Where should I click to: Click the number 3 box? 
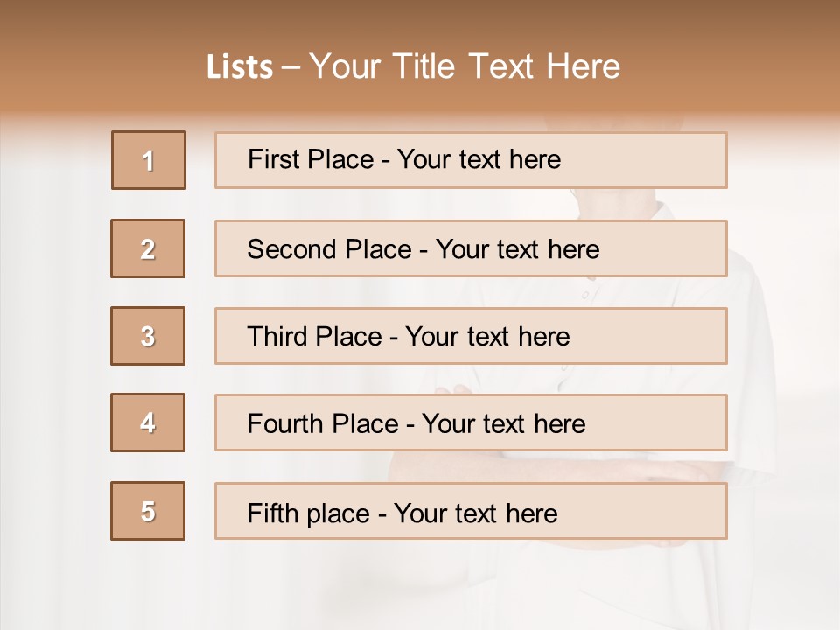pyautogui.click(x=148, y=336)
